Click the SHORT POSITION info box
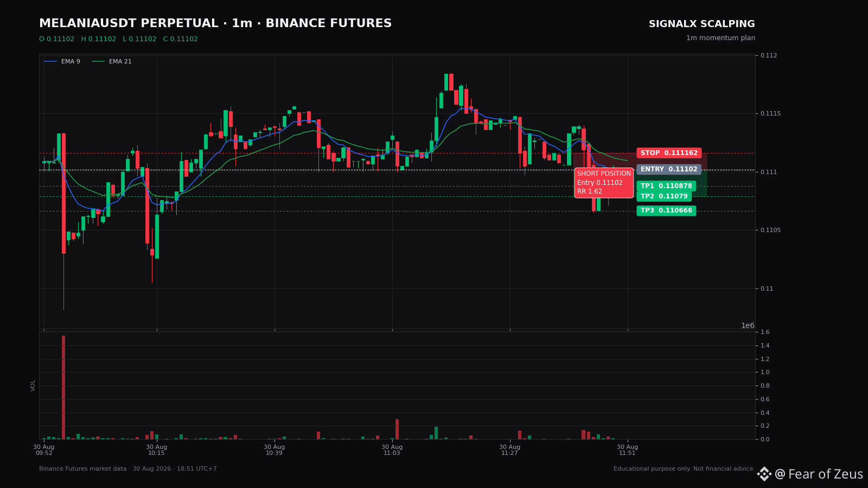 604,183
